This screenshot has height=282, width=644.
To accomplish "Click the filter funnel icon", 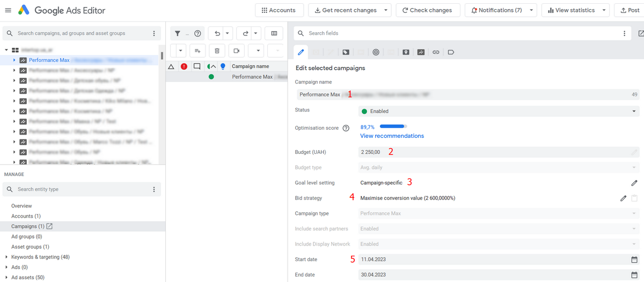I will (x=178, y=34).
